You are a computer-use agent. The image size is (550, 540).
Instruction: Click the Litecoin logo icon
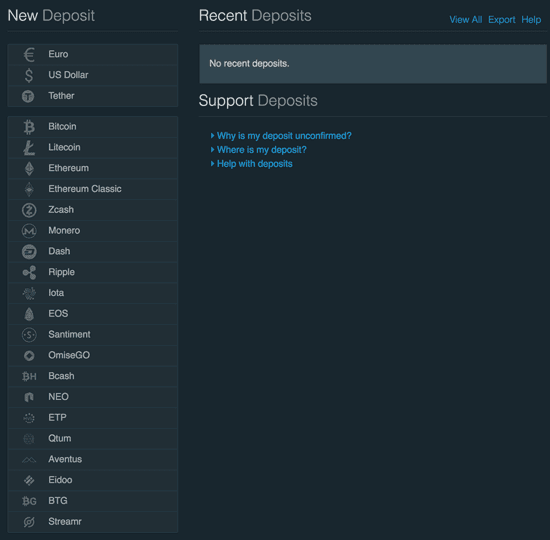pyautogui.click(x=29, y=147)
